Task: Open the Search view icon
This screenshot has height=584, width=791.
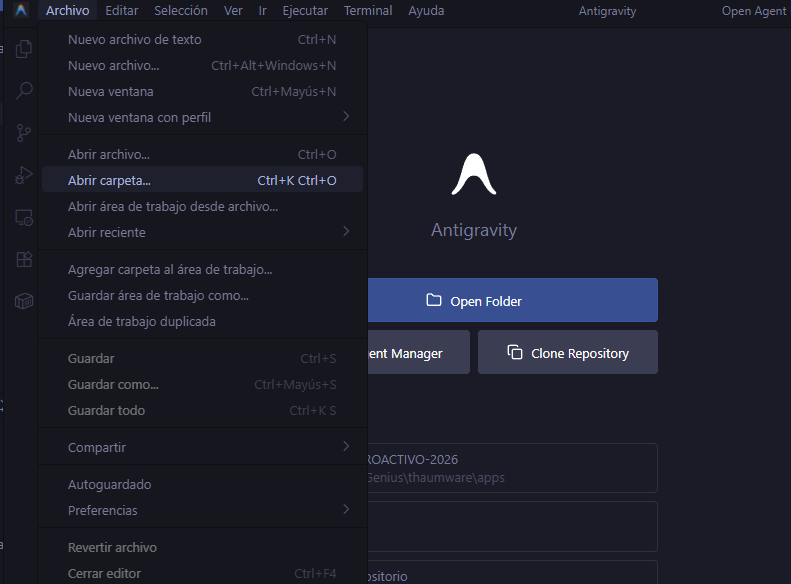Action: 23,91
